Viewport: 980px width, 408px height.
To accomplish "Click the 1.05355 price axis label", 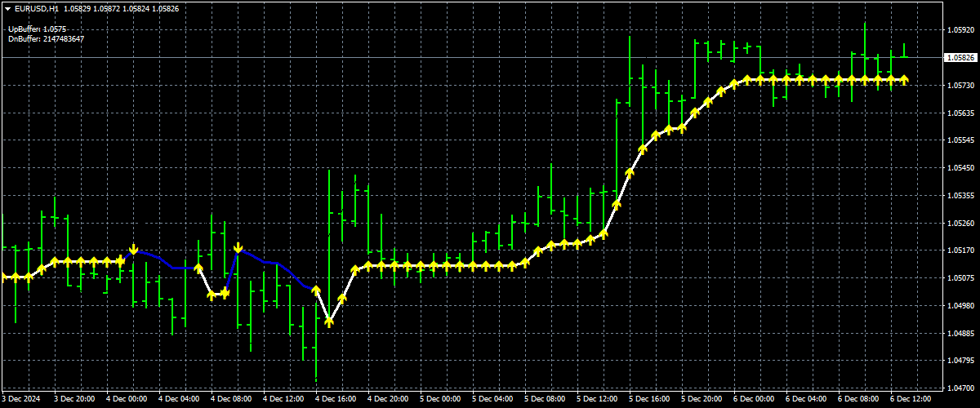I will tap(960, 196).
